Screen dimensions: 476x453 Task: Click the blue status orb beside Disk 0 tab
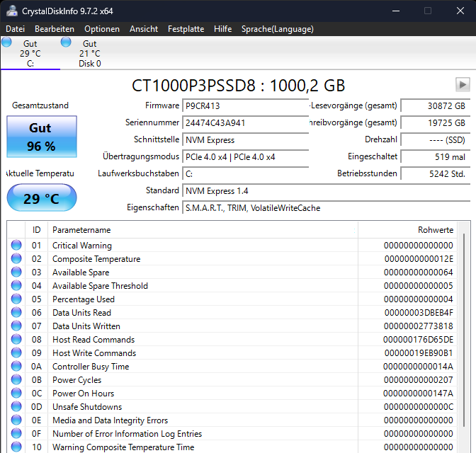(66, 42)
